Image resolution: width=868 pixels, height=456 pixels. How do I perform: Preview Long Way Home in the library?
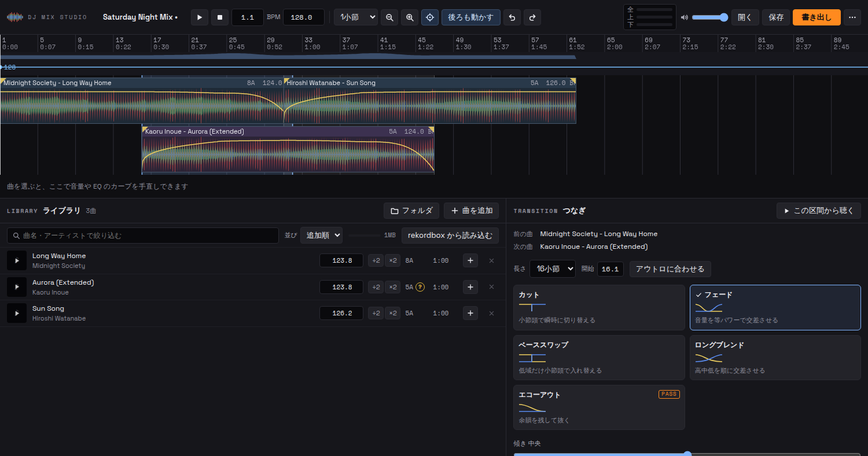(x=17, y=260)
